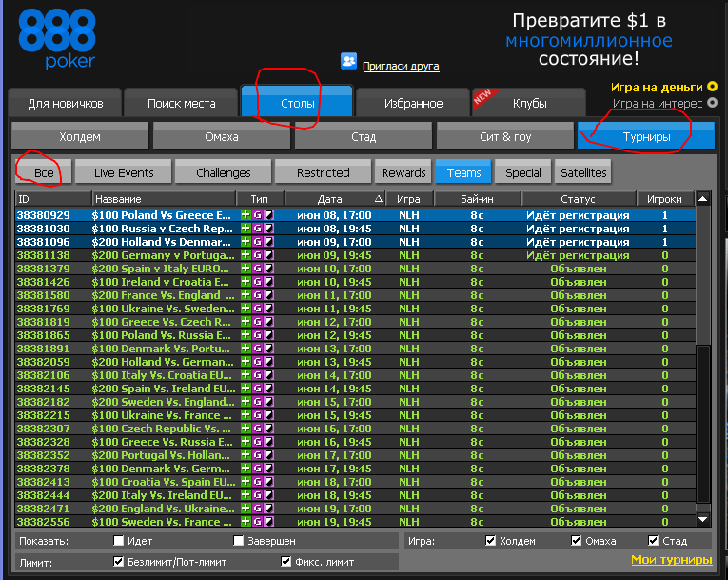Click shield icon in tournament 38381819 row
The image size is (728, 580).
(268, 322)
